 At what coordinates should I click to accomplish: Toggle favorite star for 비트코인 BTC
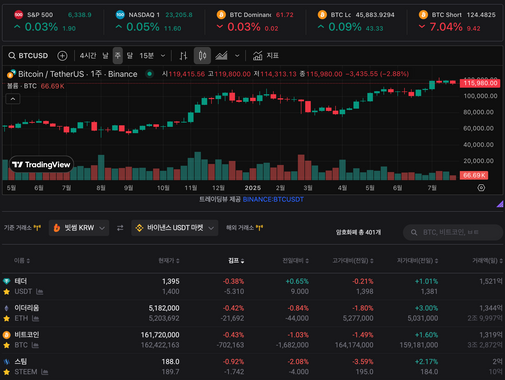(6, 345)
